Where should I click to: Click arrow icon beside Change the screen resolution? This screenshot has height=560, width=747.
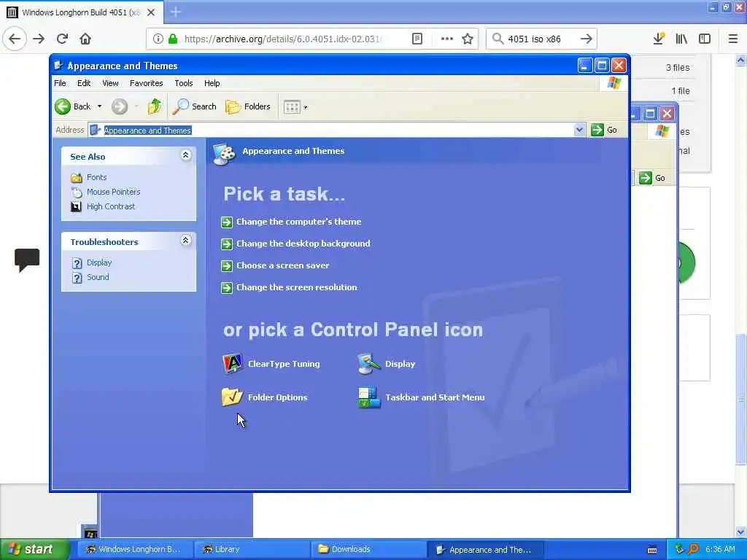point(227,288)
